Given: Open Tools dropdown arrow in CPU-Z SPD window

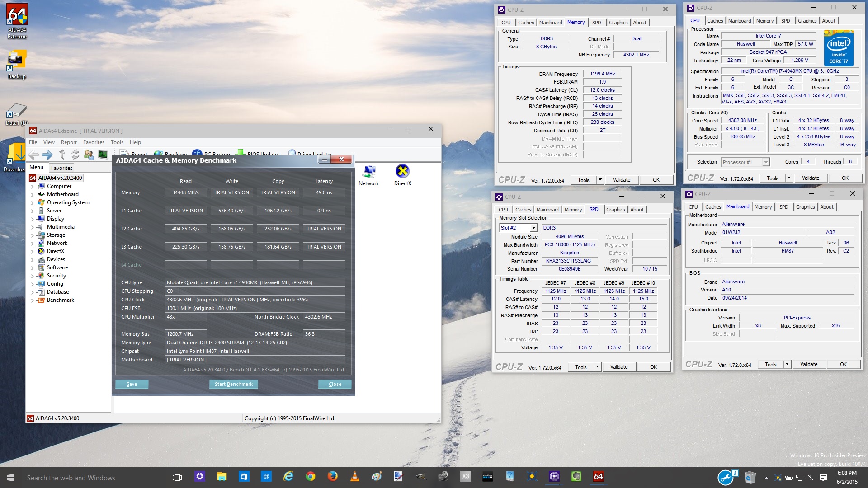Looking at the screenshot, I should (x=597, y=367).
